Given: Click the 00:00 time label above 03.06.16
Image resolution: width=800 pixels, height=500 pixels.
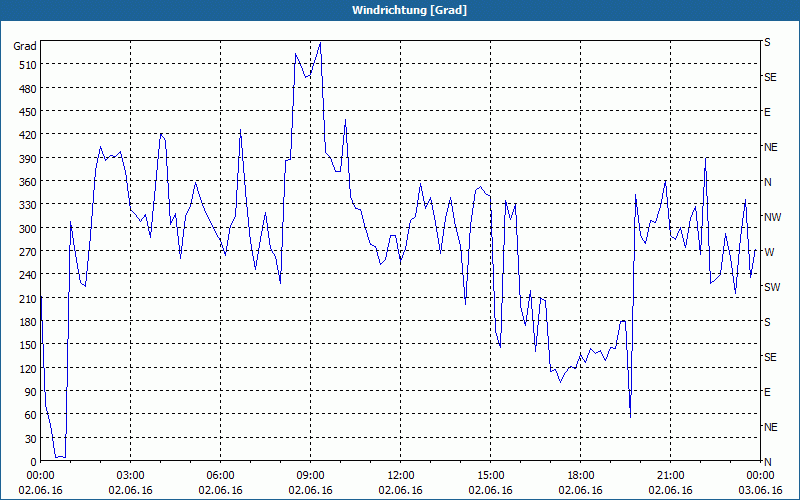Looking at the screenshot, I should [x=760, y=476].
